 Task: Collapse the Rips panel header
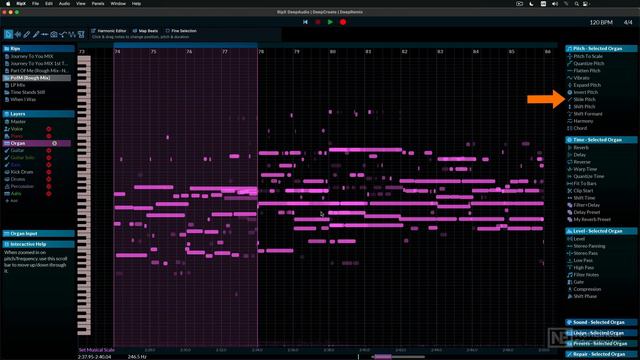point(38,49)
